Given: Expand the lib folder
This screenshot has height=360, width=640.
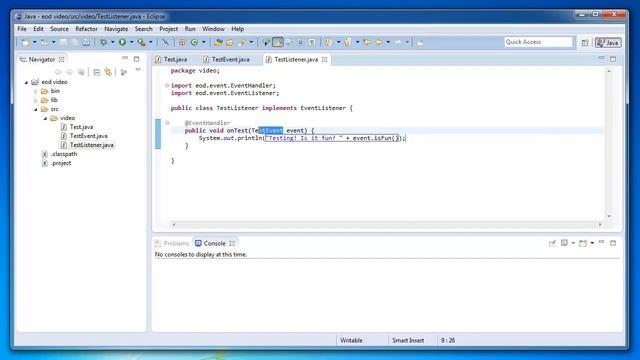Looking at the screenshot, I should point(36,100).
